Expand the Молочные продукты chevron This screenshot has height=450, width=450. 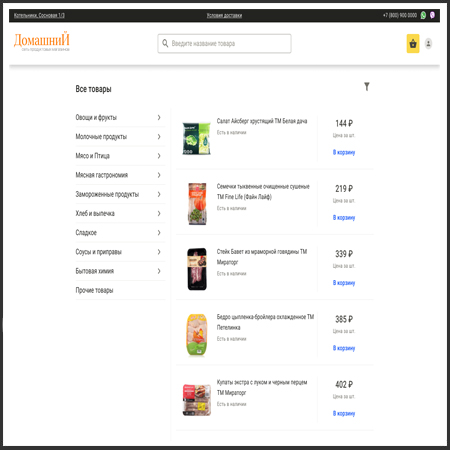[x=159, y=137]
